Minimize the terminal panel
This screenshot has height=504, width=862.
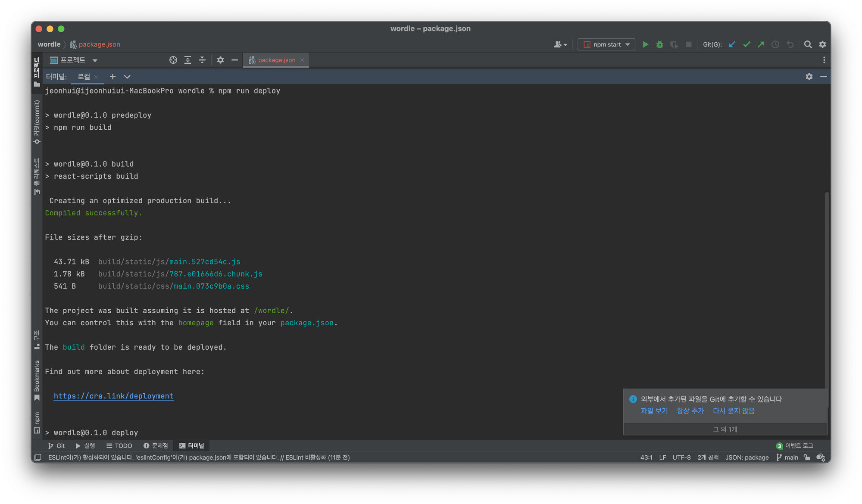[824, 77]
